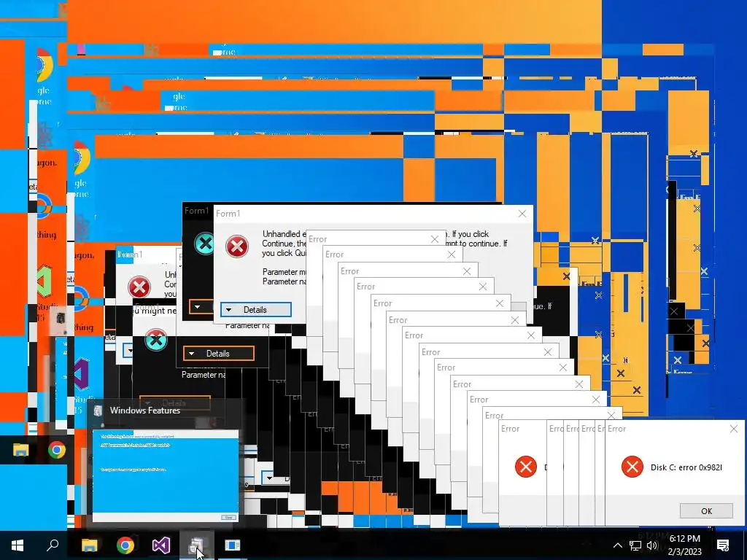Open taskbar search magnifier
747x560 pixels.
[x=53, y=545]
